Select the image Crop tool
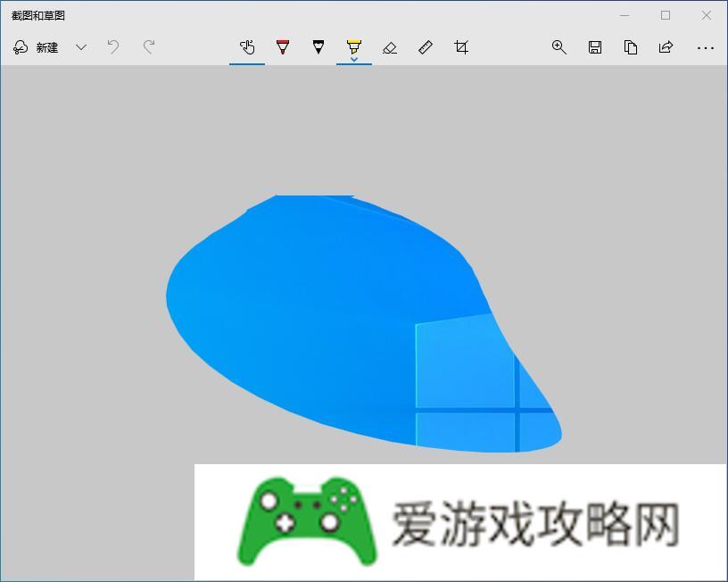This screenshot has height=582, width=728. (461, 47)
